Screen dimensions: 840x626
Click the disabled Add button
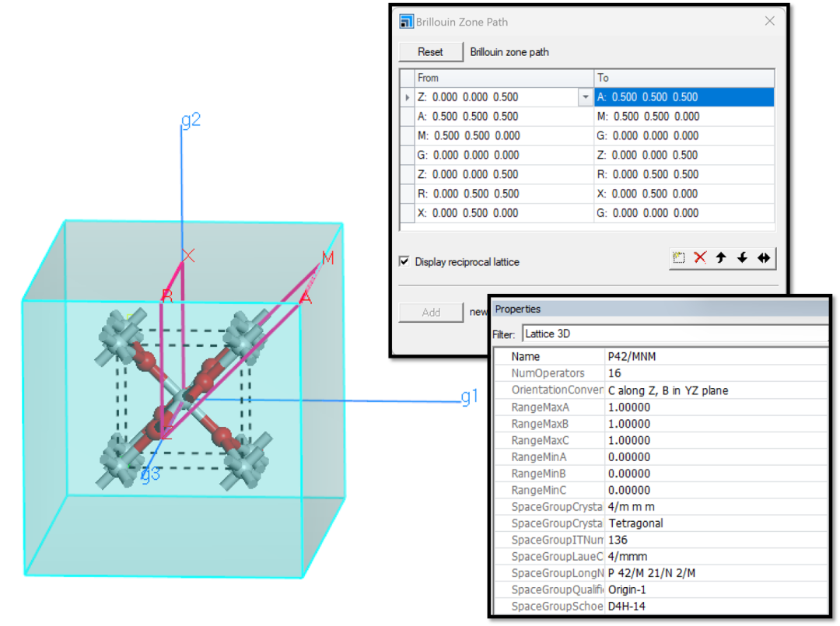[431, 312]
